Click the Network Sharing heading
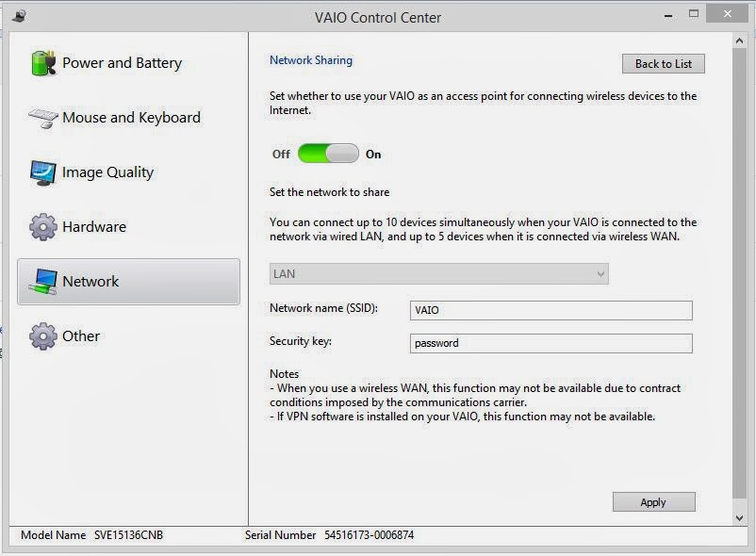 [x=311, y=60]
